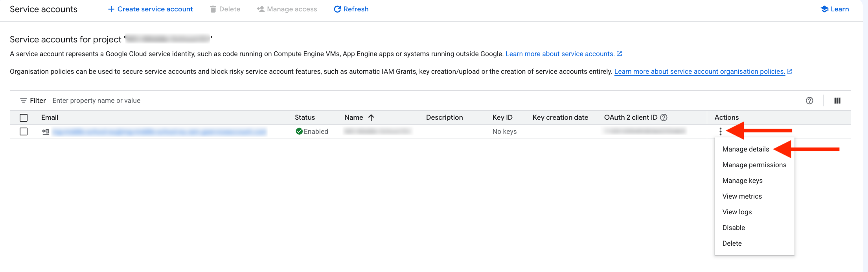Choose Manage details from the menu
868x272 pixels.
tap(745, 149)
